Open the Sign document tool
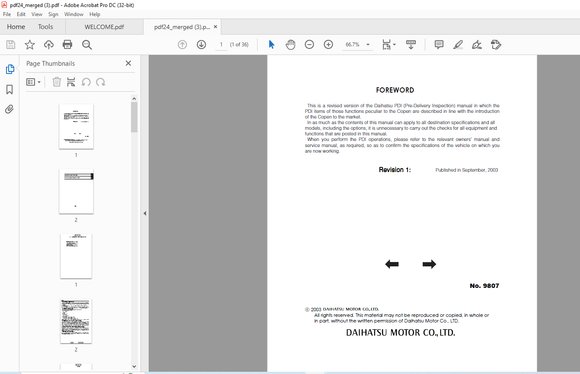 (477, 45)
